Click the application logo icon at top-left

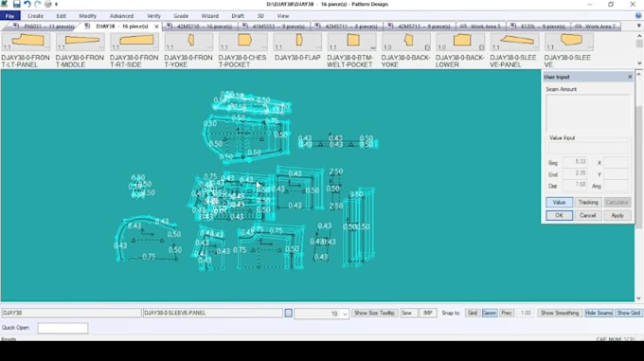point(5,4)
